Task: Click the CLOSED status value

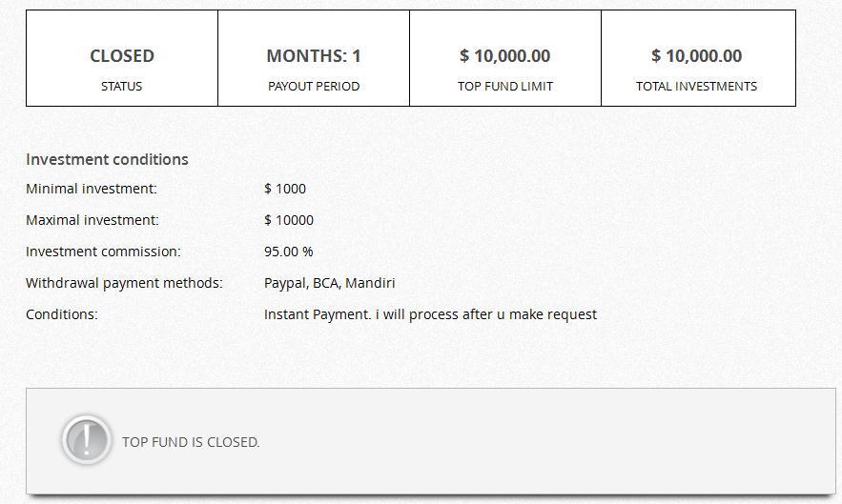Action: click(122, 56)
